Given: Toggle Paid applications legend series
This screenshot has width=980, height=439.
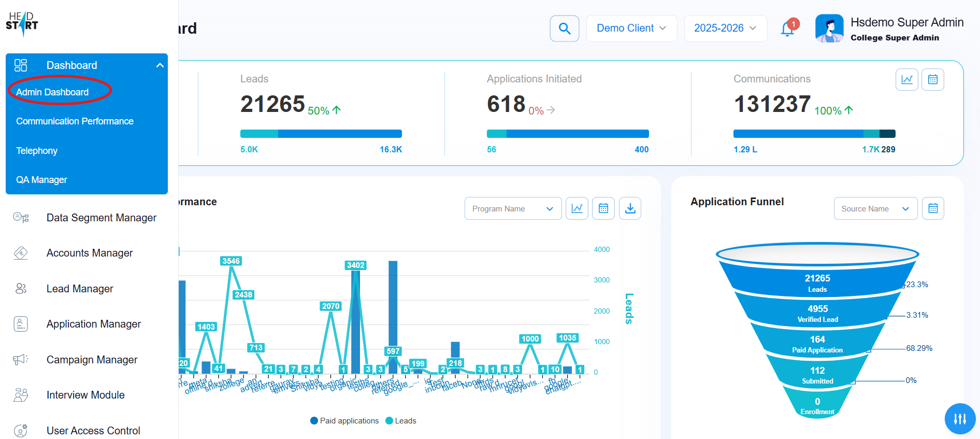Looking at the screenshot, I should [x=344, y=421].
